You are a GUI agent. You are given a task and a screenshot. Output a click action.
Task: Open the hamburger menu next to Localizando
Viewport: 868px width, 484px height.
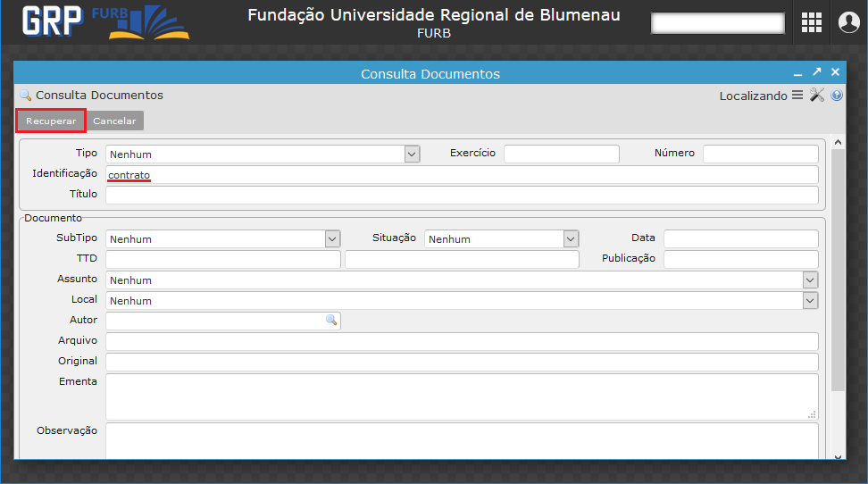point(797,96)
